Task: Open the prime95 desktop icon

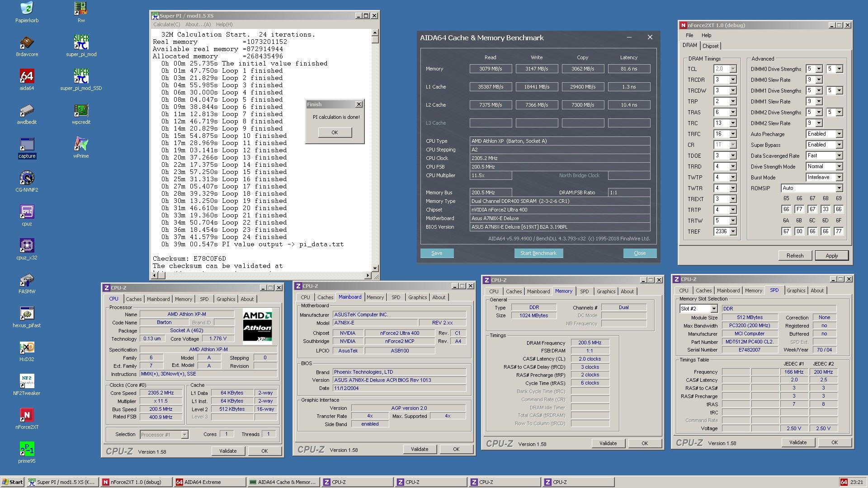Action: coord(27,453)
